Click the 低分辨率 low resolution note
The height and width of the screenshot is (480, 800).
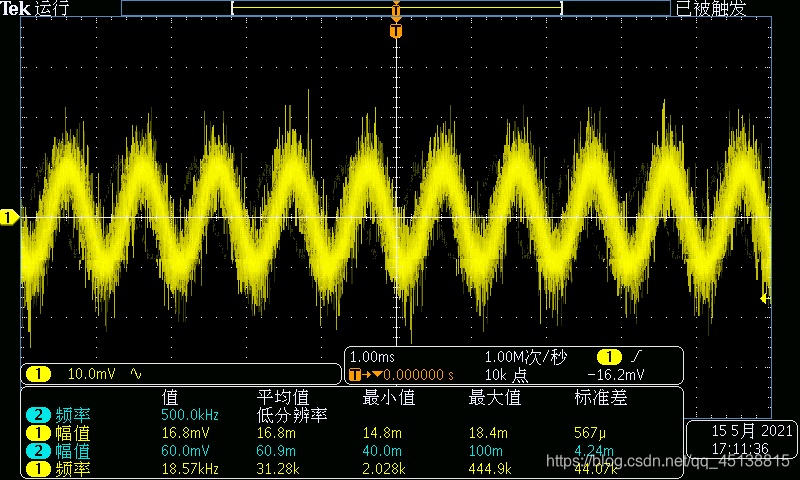292,415
